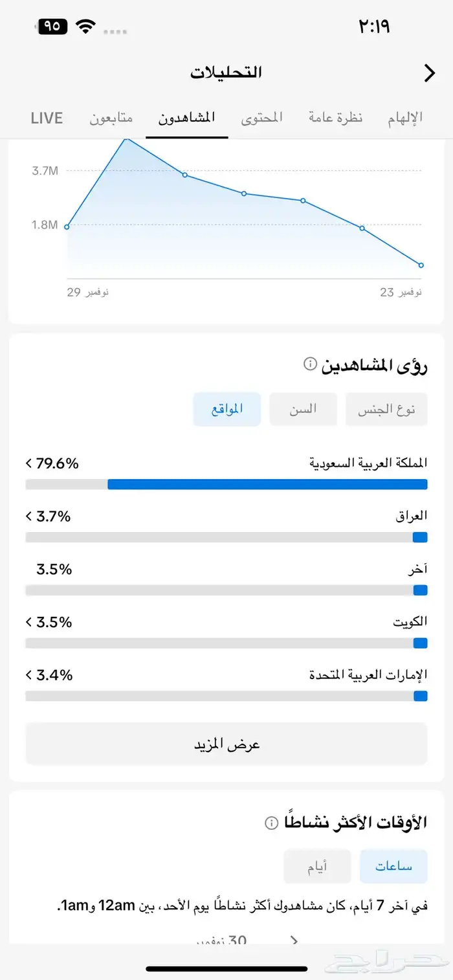Screen dimensions: 453x980
Task: Switch to نظرة عامة tab
Action: pyautogui.click(x=334, y=118)
